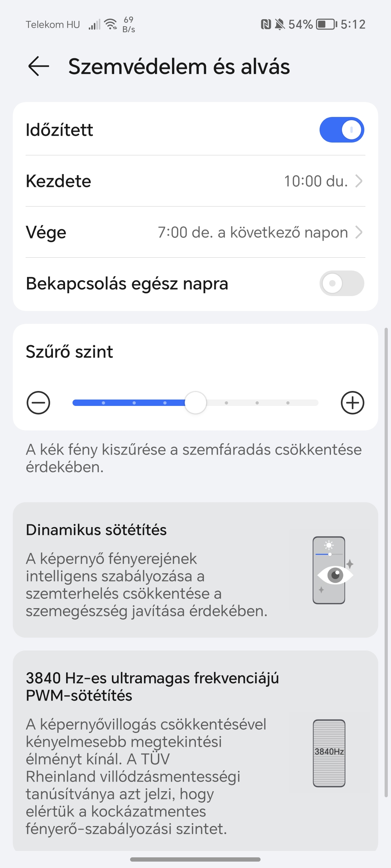Tap the 3840Hz phone illustration

pos(329,753)
